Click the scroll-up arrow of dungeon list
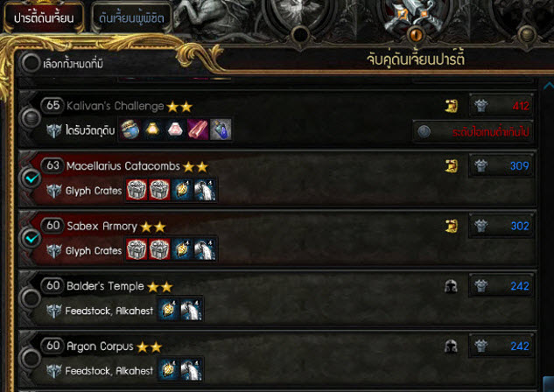 pos(549,86)
